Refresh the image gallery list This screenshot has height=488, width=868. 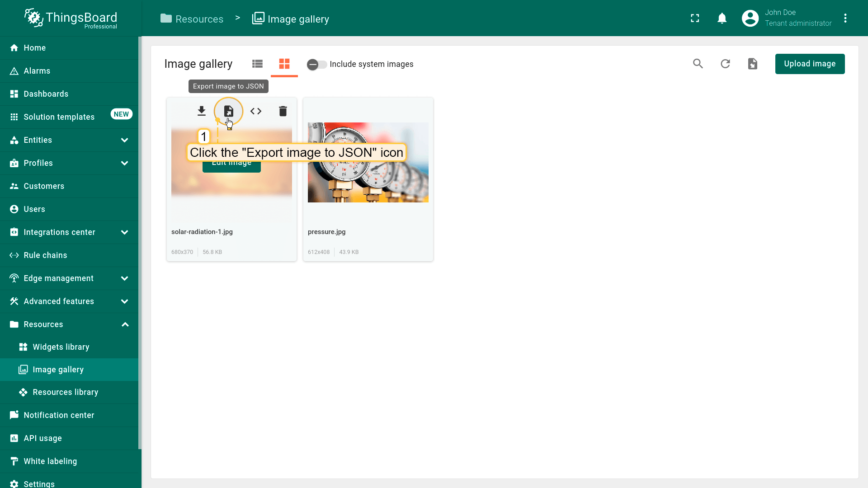[x=725, y=64]
